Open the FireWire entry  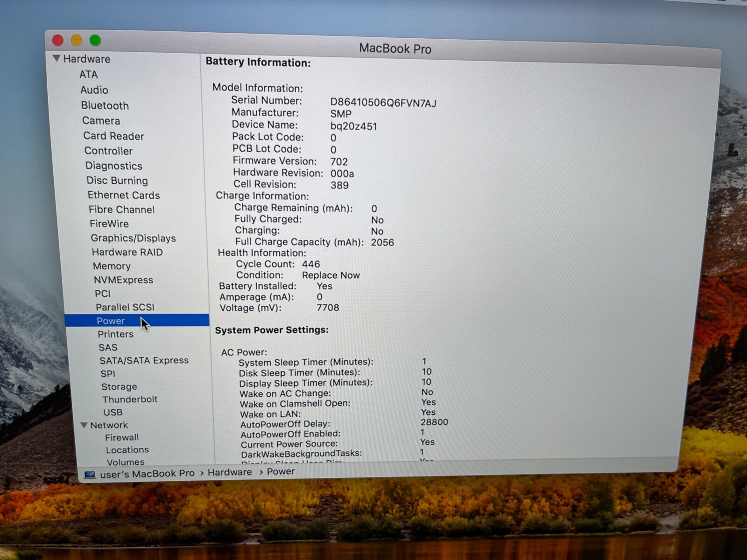(x=109, y=224)
